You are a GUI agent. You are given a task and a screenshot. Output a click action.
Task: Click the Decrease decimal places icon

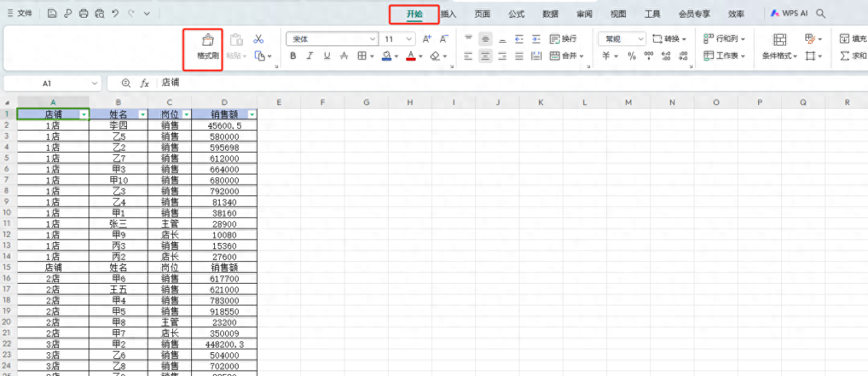point(682,56)
